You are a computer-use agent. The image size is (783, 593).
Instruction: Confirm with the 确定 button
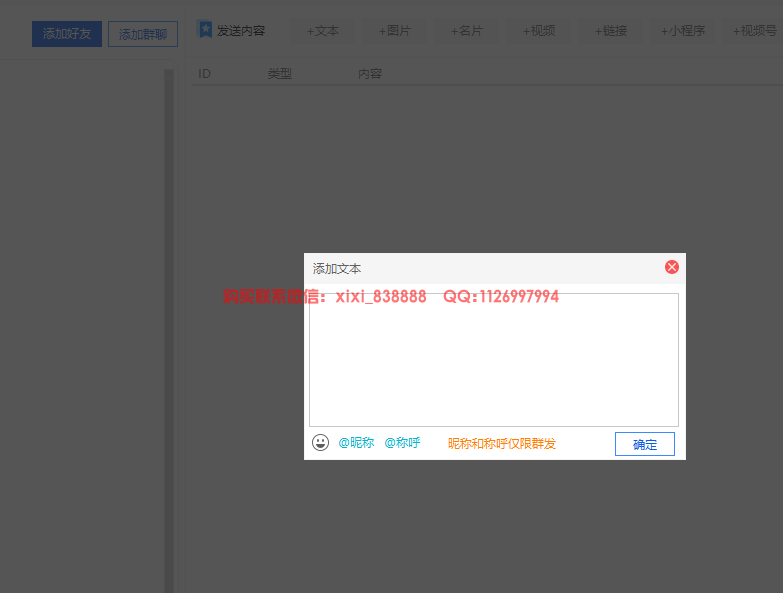[645, 444]
